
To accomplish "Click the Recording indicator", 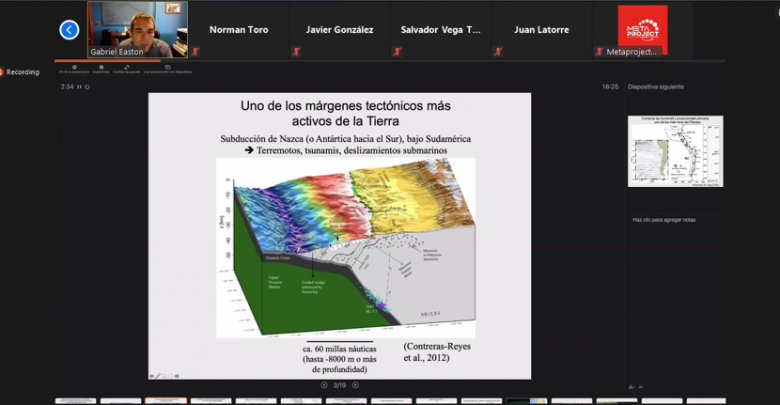I will coord(20,72).
